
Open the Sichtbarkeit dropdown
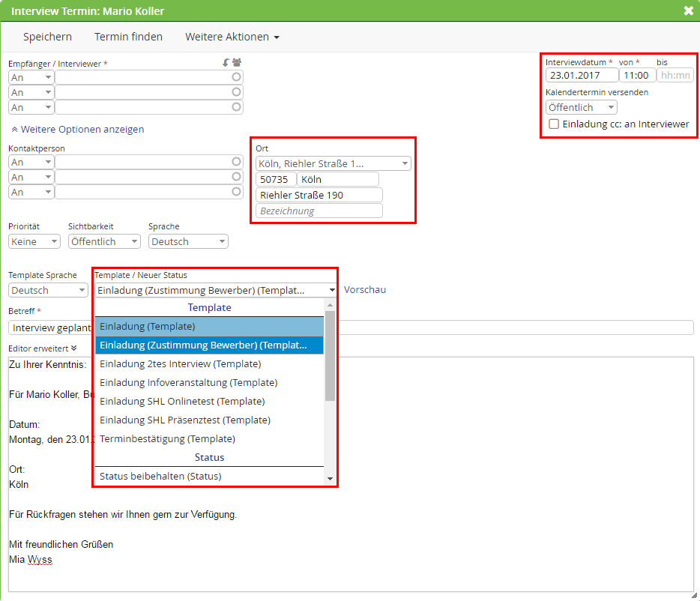click(x=104, y=241)
